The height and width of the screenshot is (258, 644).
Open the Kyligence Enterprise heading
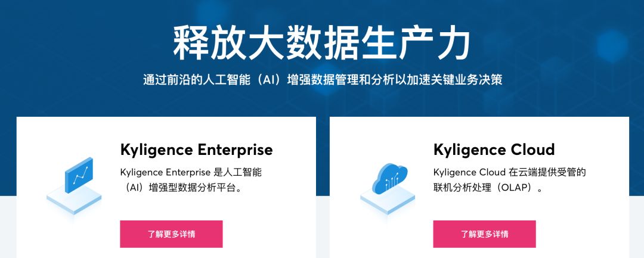pos(196,150)
